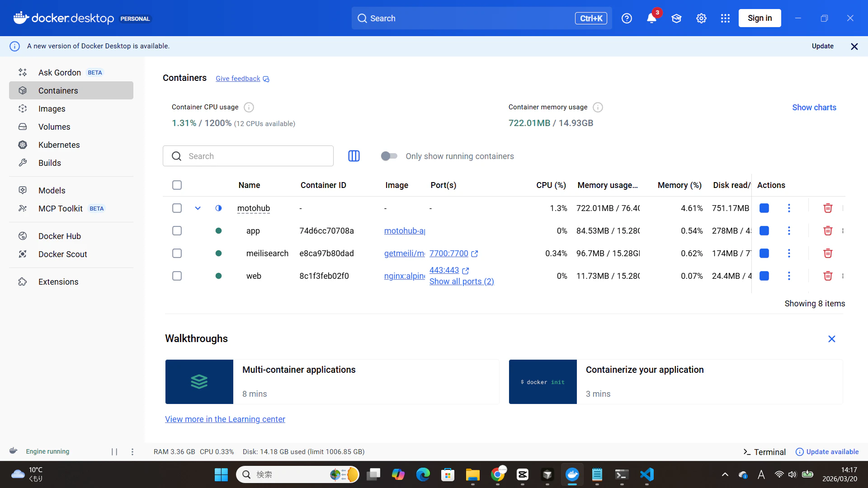Open Ask Gordon in sidebar
Image resolution: width=868 pixels, height=488 pixels.
71,72
